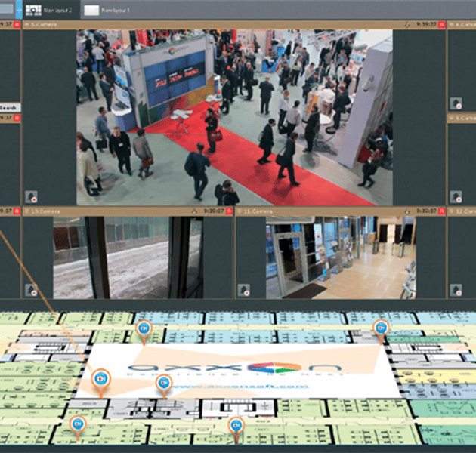Click red mode icon in 10.Camera title bar
Viewport: 476px width, 453px height.
(x=230, y=211)
